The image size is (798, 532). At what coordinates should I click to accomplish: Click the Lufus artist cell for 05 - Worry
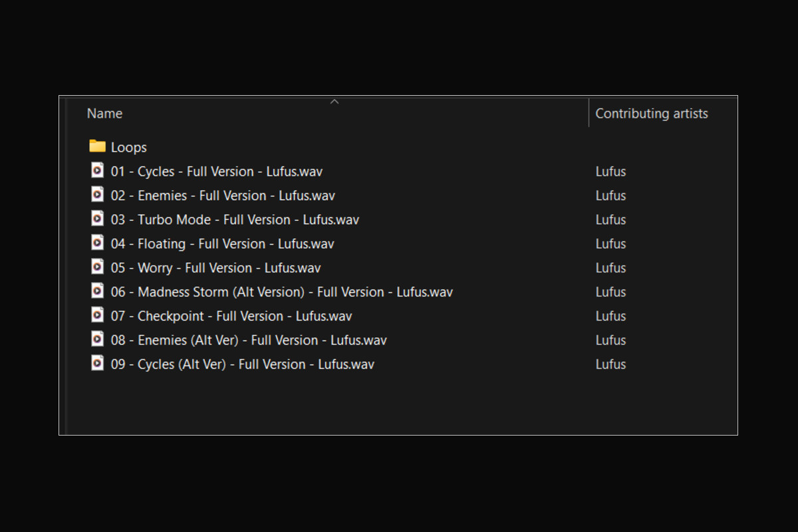[x=610, y=268]
